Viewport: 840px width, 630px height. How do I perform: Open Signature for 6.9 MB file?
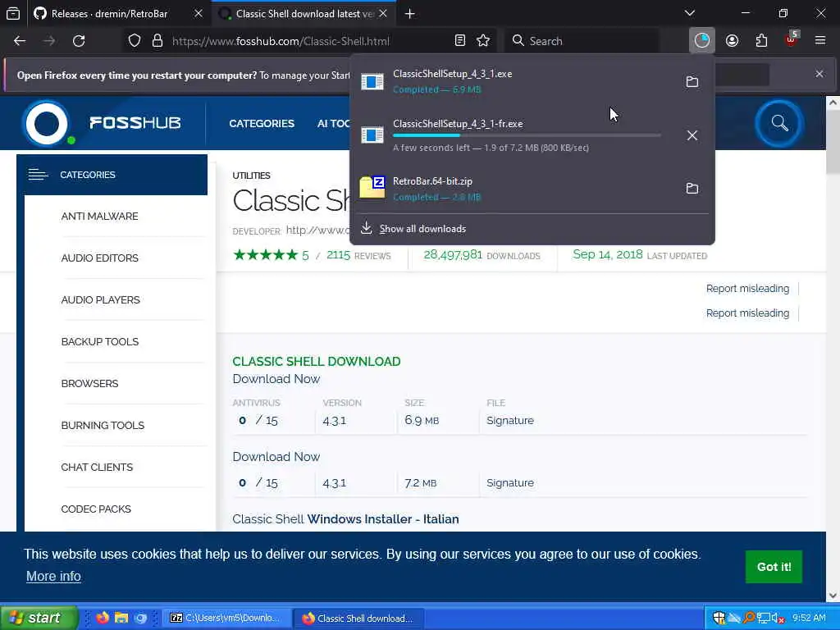click(510, 421)
